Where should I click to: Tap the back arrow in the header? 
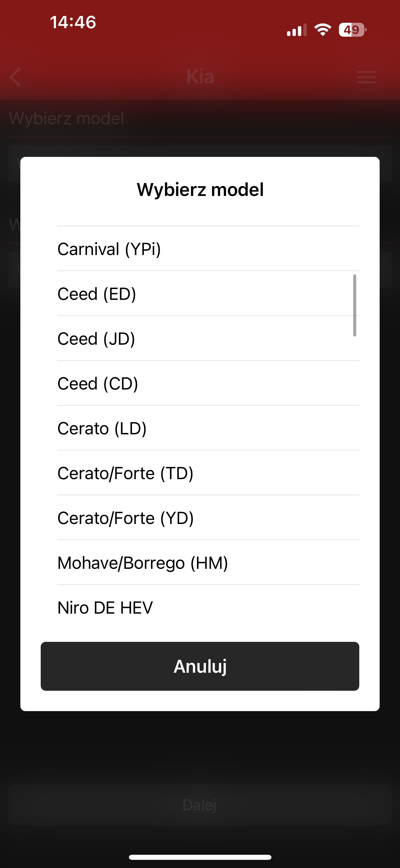point(16,77)
